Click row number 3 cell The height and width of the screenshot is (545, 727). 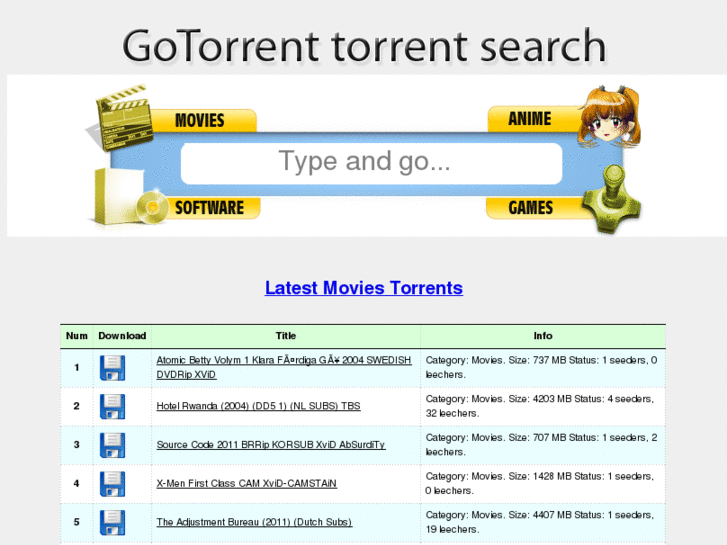[x=77, y=445]
